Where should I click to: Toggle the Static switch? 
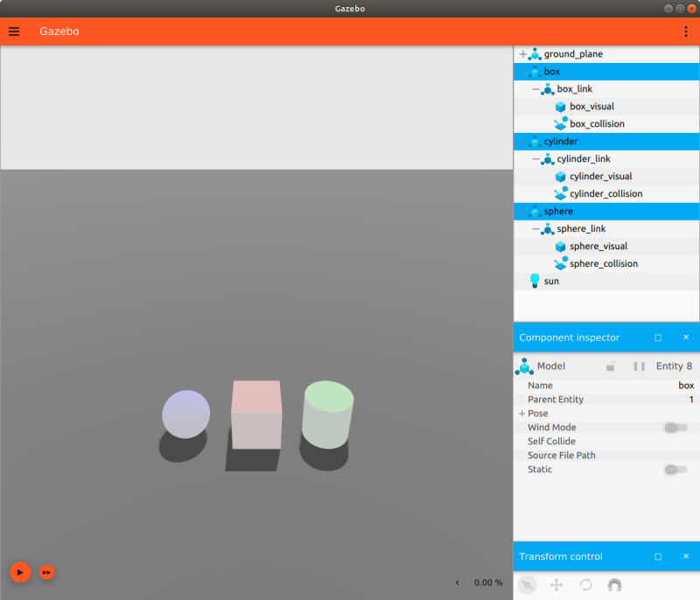click(x=675, y=470)
